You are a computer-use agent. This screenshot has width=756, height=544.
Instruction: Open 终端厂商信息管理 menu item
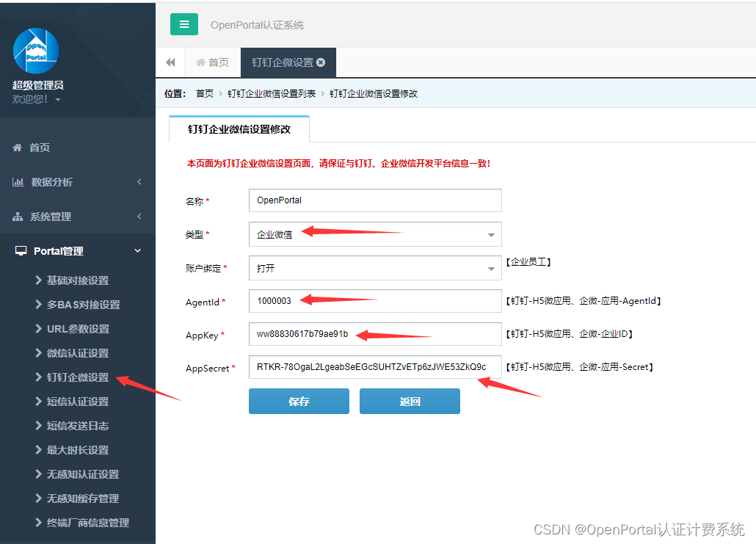(x=88, y=522)
